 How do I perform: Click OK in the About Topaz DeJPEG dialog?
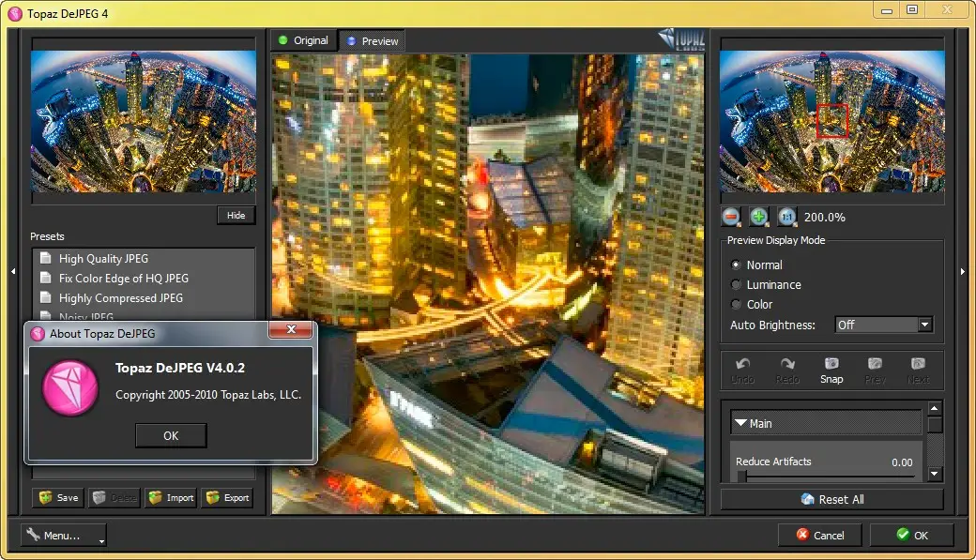171,435
